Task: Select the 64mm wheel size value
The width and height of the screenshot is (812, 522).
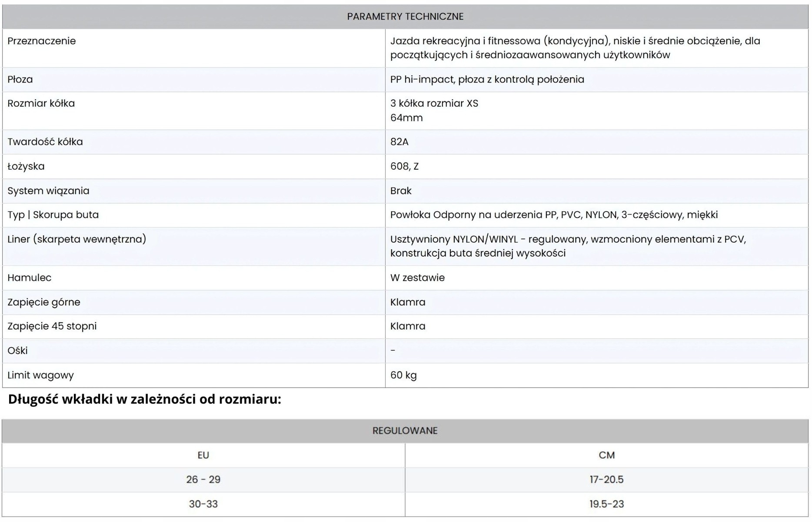Action: point(406,117)
